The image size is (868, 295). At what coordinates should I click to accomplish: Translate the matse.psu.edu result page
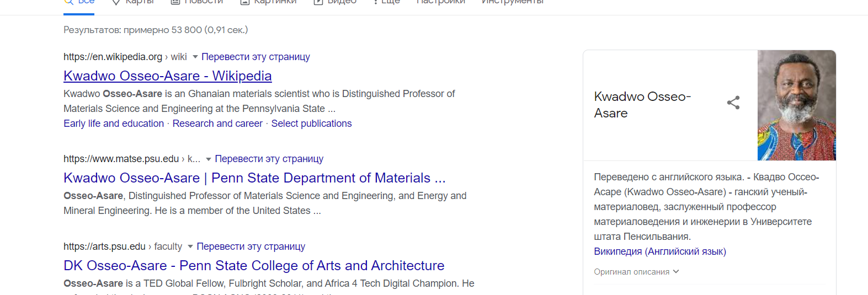(269, 159)
